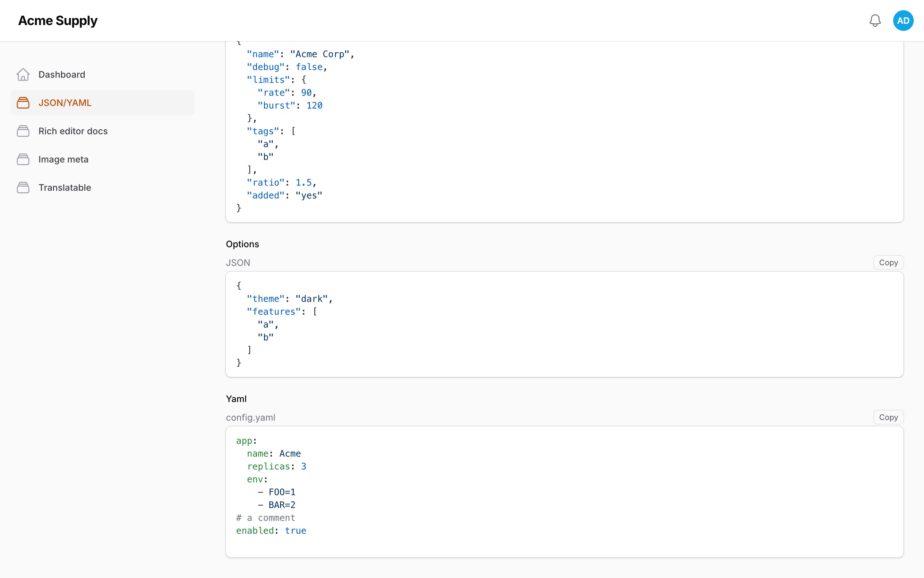
Task: Click the config.yaml file label
Action: [251, 417]
